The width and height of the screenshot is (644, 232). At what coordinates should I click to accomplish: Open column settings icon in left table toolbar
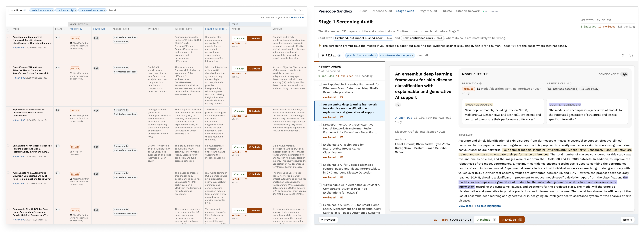pos(301,10)
